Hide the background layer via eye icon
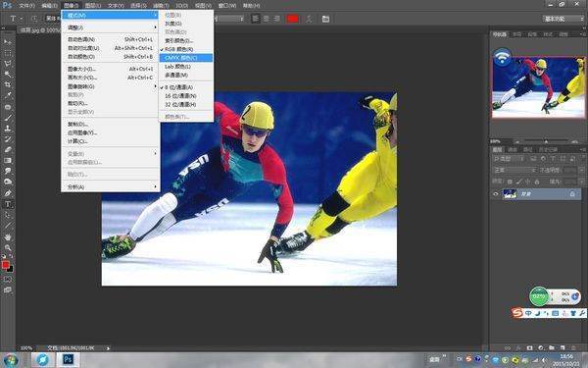The width and height of the screenshot is (588, 368). 496,194
